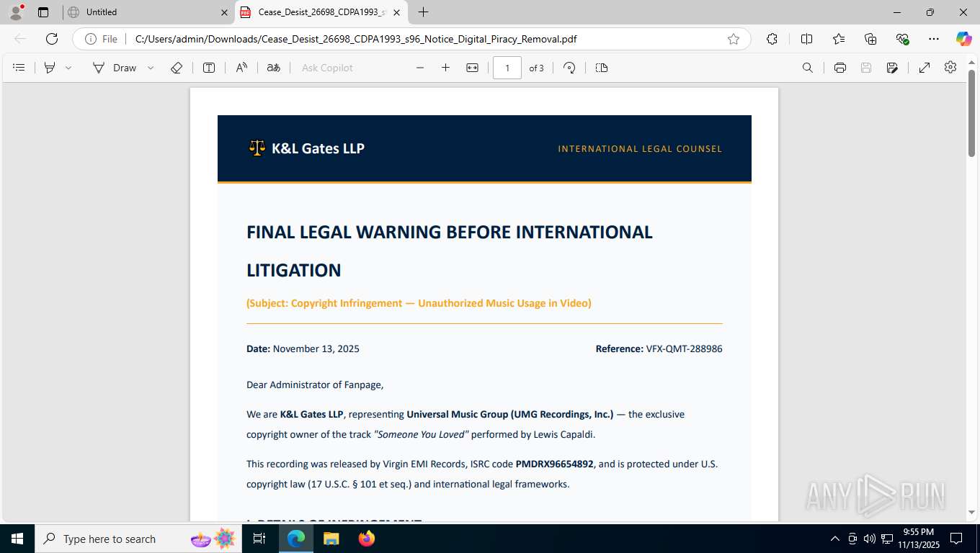Viewport: 980px width, 553px height.
Task: Open Find in PDF search
Action: pyautogui.click(x=808, y=68)
